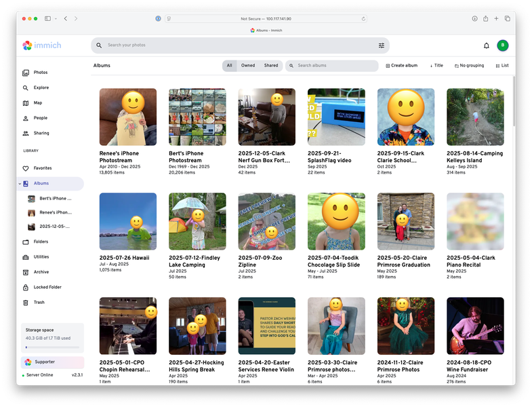This screenshot has height=407, width=532.
Task: Open Clark Nerf Gun Box Fort album
Action: [x=267, y=117]
